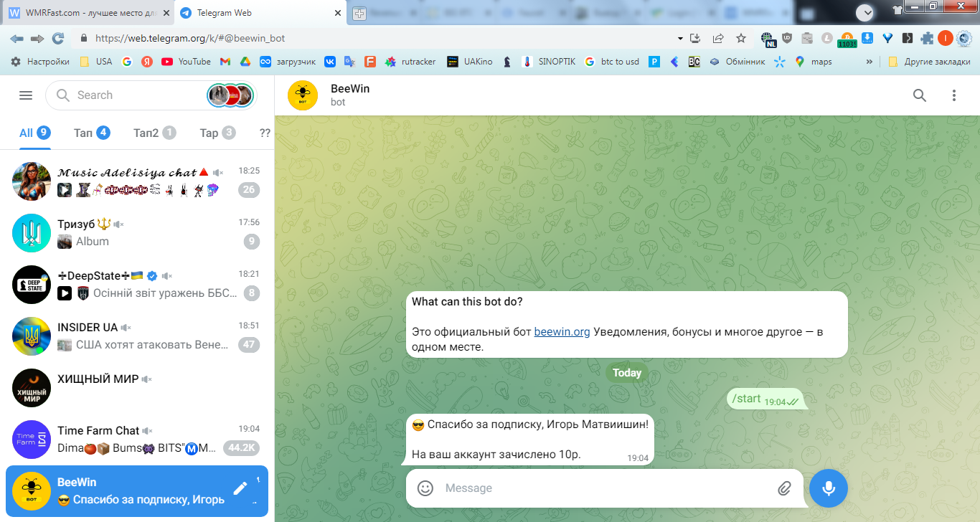Click the microphone voice message button
980x522 pixels.
pyautogui.click(x=829, y=488)
